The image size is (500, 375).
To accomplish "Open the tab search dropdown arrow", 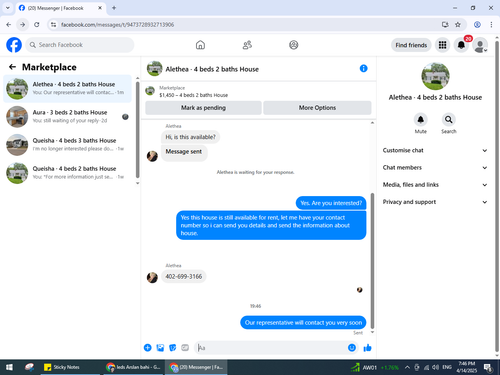I will coord(8,8).
